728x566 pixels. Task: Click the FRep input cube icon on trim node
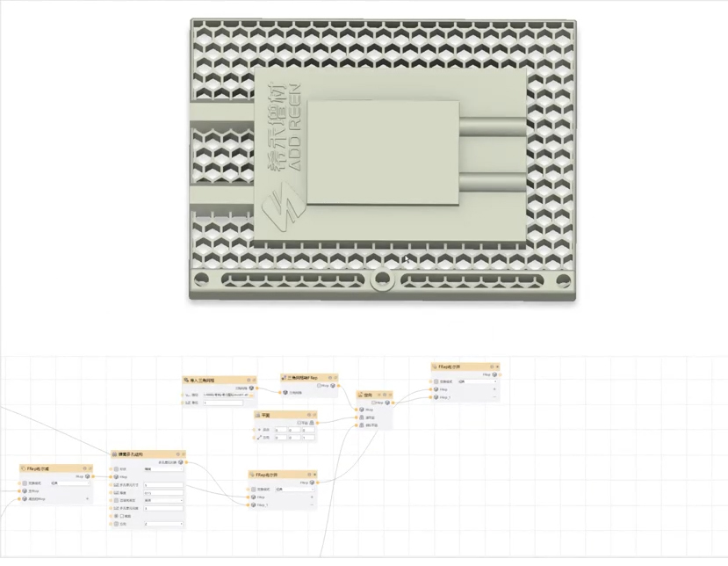[x=362, y=410]
